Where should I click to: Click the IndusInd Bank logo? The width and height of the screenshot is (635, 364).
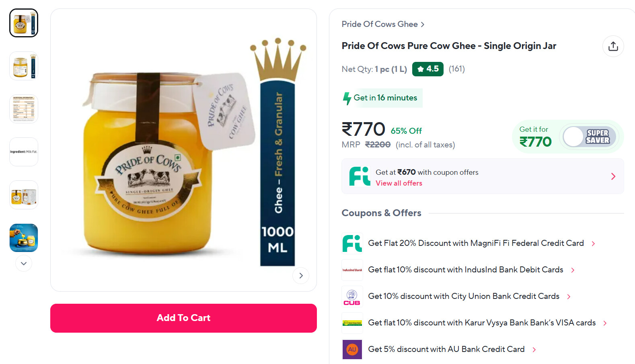pyautogui.click(x=352, y=270)
